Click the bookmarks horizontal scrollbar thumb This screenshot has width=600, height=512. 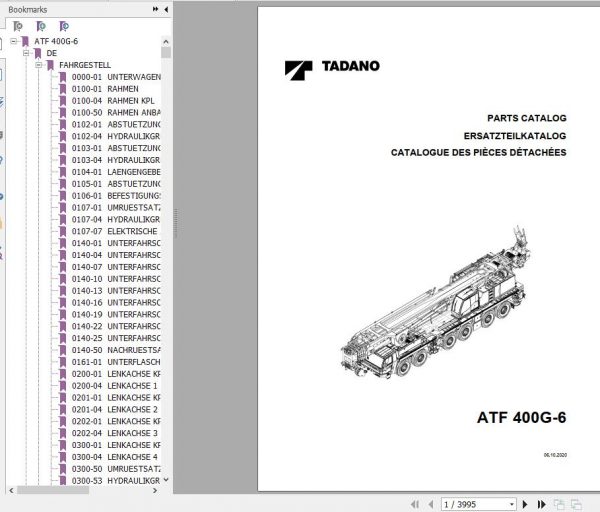click(53, 490)
